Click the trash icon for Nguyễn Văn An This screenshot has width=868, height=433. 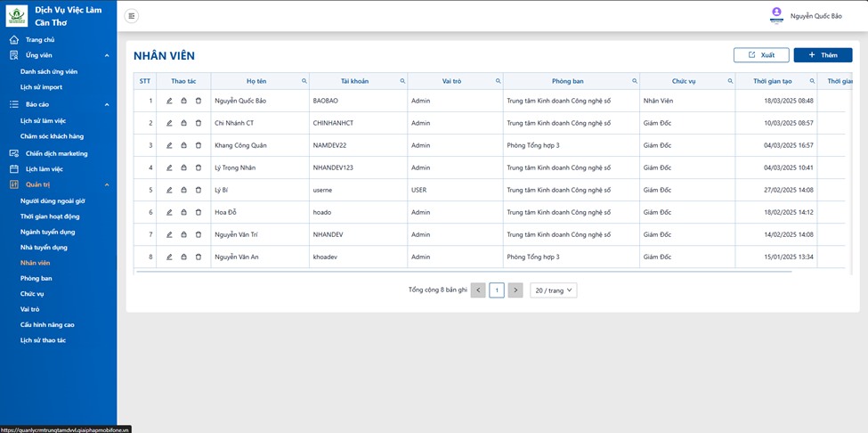(199, 257)
